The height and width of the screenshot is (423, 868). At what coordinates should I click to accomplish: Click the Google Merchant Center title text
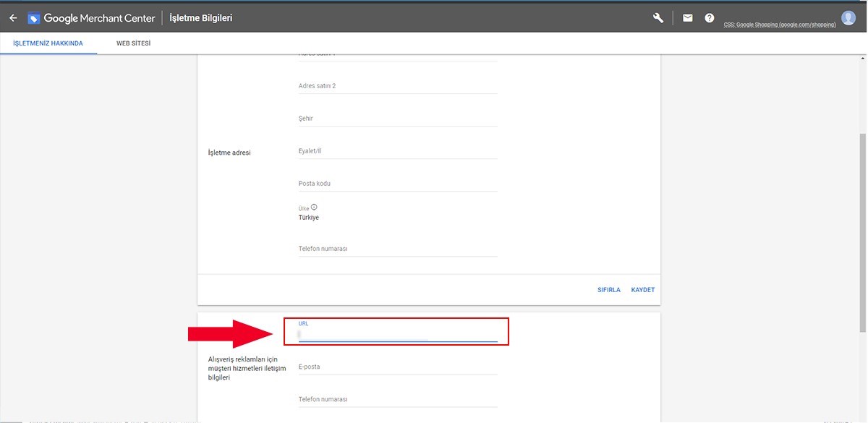click(x=99, y=18)
